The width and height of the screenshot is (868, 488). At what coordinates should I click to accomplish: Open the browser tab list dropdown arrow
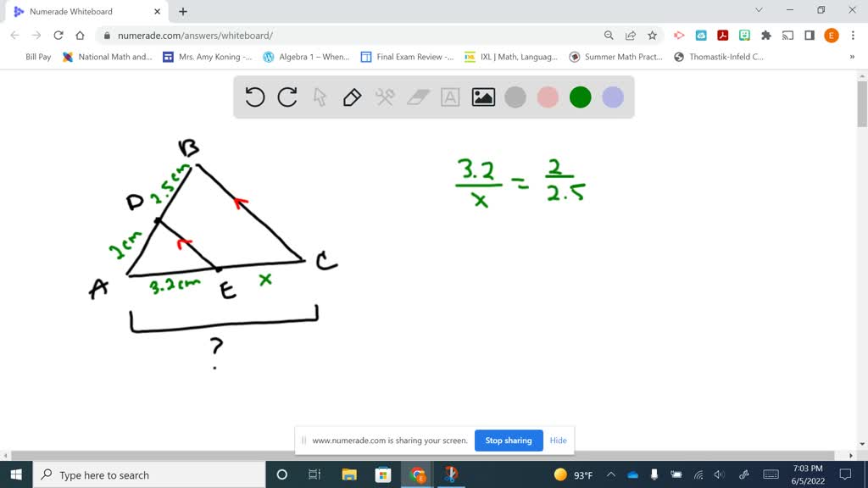click(x=759, y=11)
